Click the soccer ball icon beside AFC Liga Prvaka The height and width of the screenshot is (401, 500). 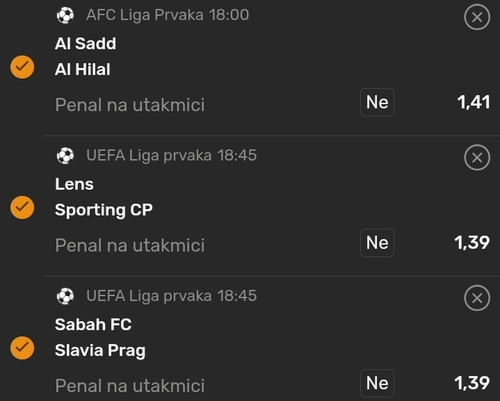click(x=65, y=15)
